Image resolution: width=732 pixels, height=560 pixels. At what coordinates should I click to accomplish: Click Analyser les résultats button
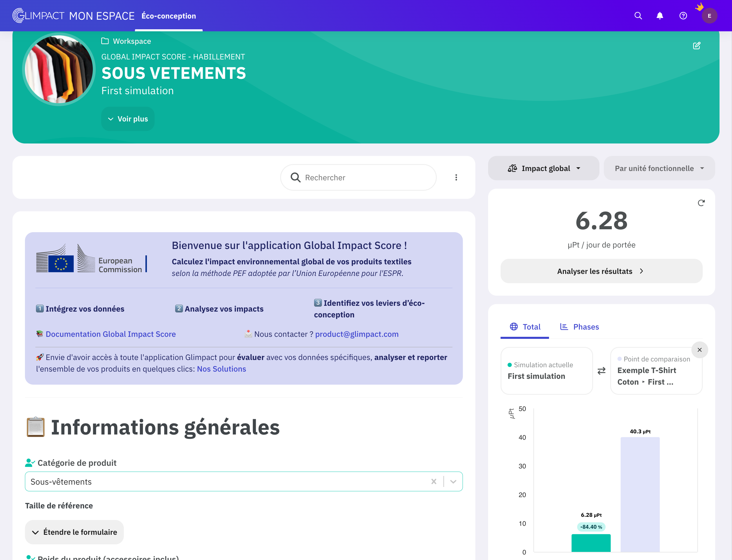point(601,271)
